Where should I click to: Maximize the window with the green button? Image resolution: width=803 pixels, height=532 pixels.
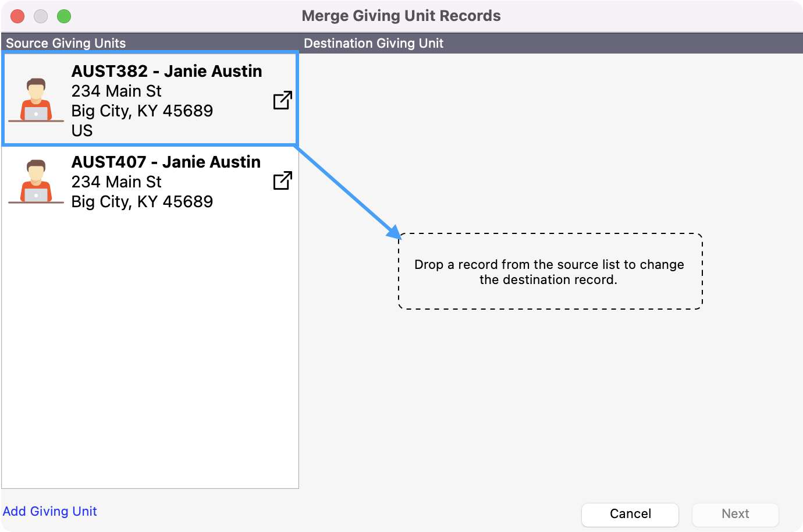click(64, 16)
